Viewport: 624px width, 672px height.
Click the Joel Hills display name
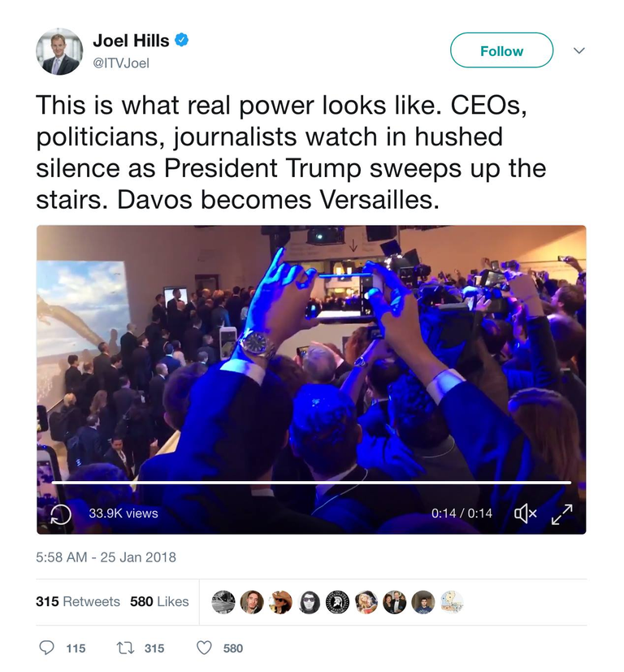[x=131, y=41]
